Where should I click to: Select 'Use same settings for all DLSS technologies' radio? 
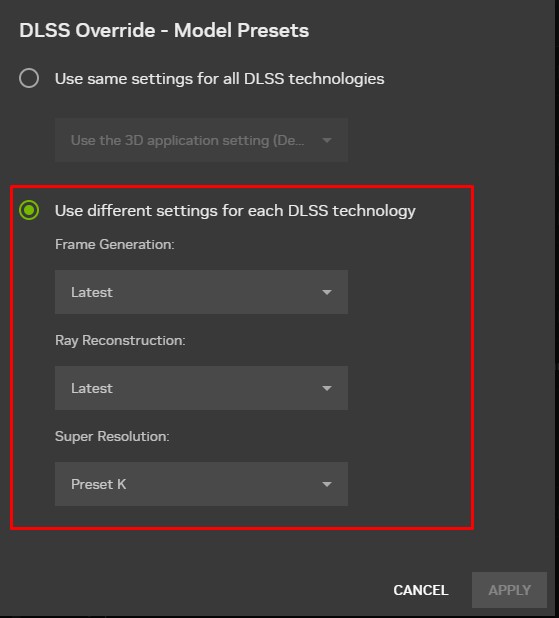[x=29, y=78]
